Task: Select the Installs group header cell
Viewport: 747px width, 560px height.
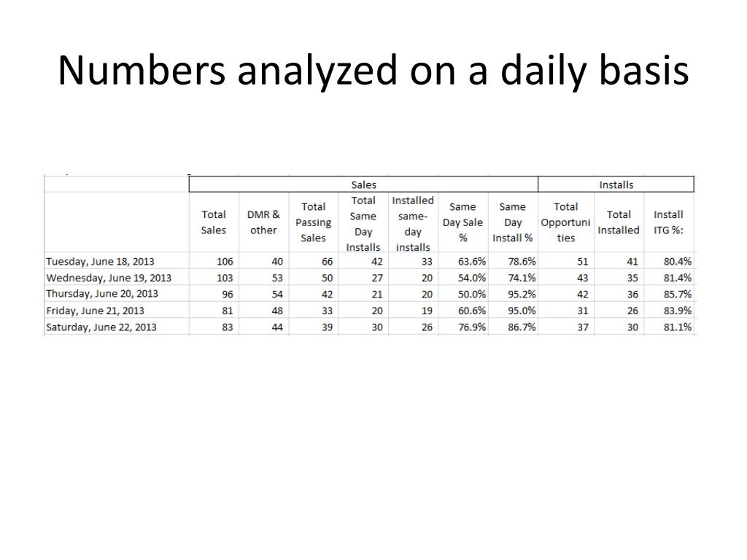Action: pos(616,184)
